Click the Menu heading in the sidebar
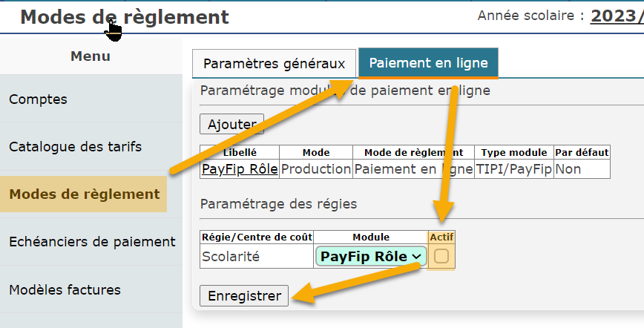The width and height of the screenshot is (644, 328). pos(91,56)
